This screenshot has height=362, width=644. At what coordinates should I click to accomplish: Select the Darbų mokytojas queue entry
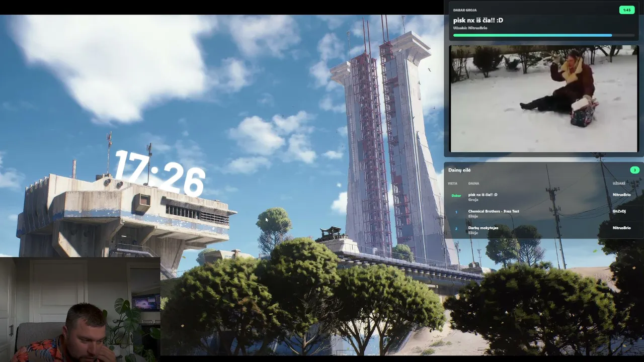coord(483,228)
